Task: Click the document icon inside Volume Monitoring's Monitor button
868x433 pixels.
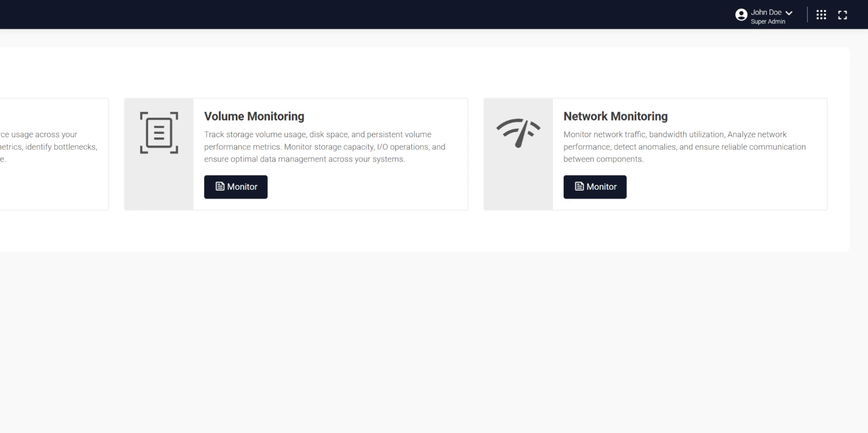Action: [220, 186]
